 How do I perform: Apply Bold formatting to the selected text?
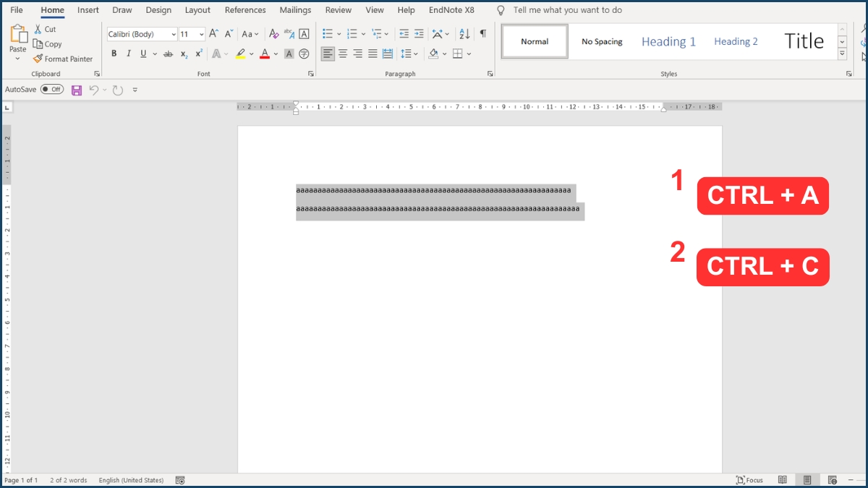point(114,53)
